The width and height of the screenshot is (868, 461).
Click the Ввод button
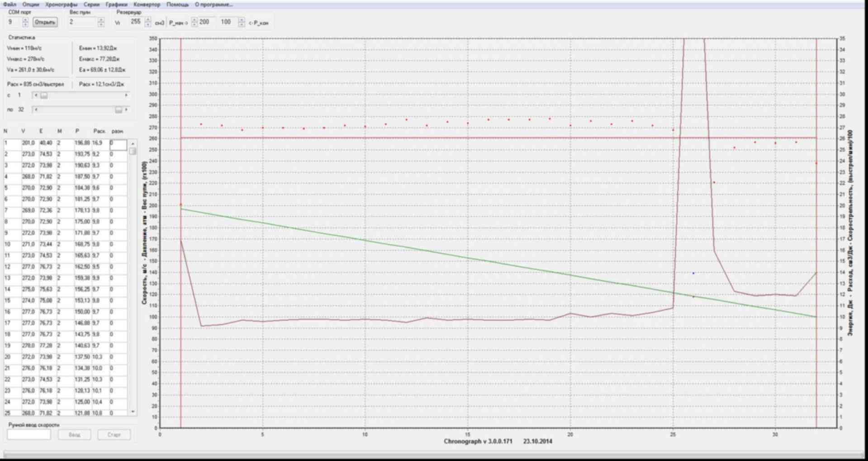74,435
